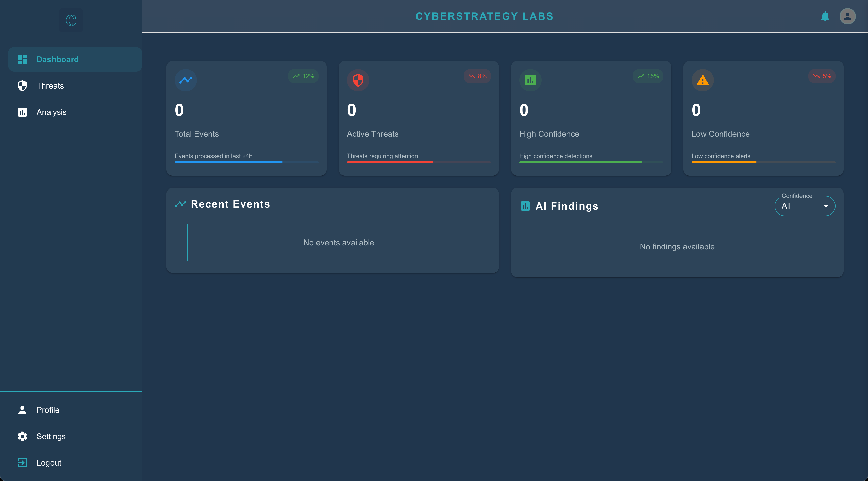Click the CyberStrategy C logo
The height and width of the screenshot is (481, 868).
coord(71,20)
